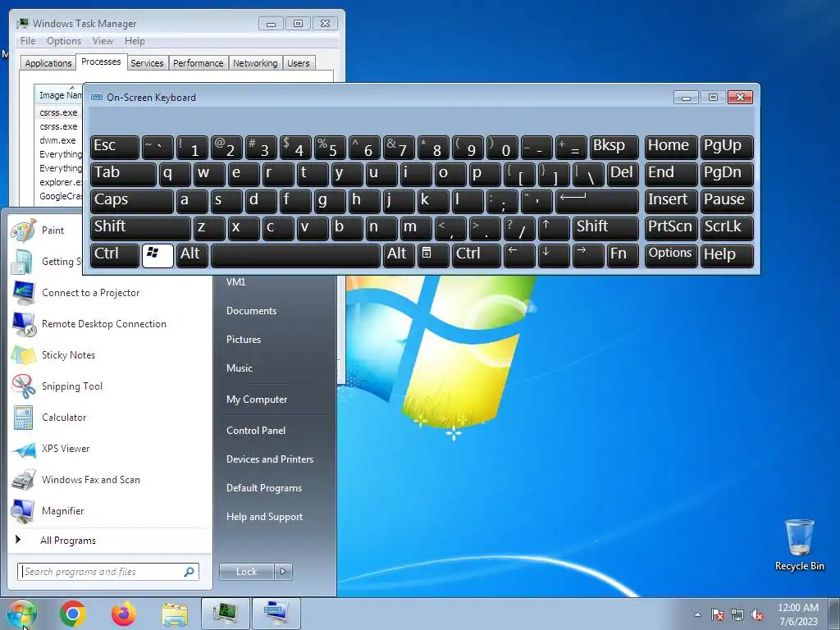Open Firefox from the taskbar
This screenshot has height=630, width=840.
pos(123,614)
